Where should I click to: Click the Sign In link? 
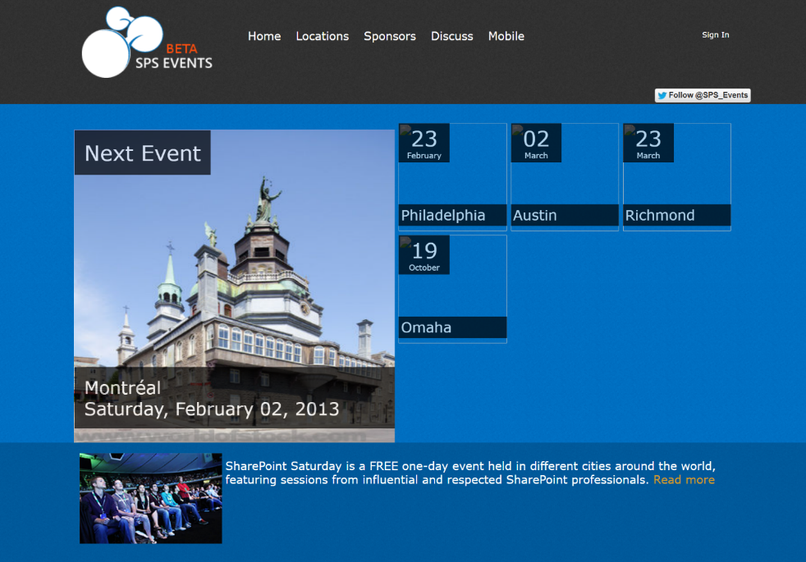(716, 35)
